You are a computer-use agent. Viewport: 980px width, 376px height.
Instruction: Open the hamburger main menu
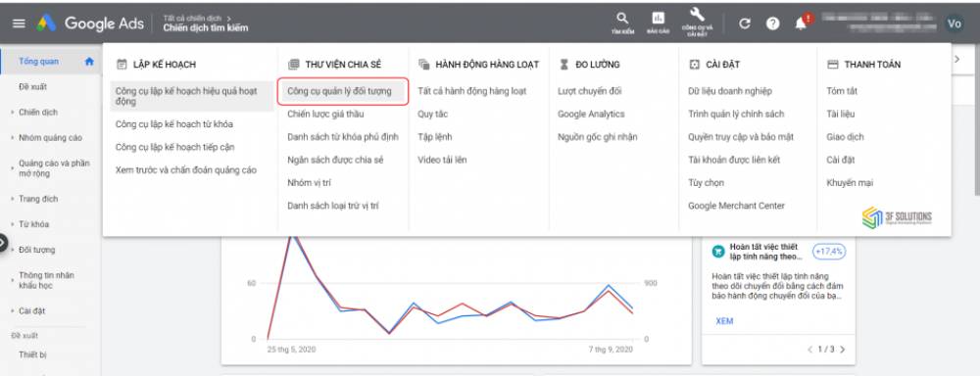19,23
